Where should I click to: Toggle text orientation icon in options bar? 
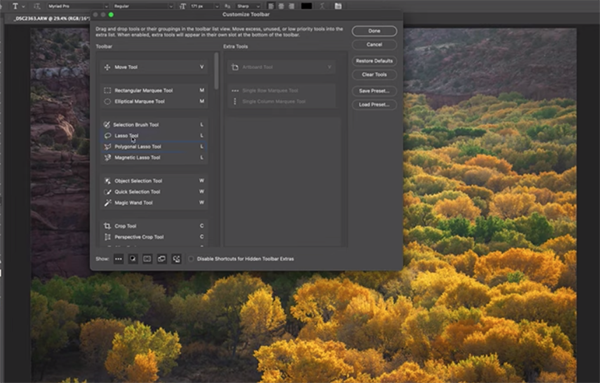tap(37, 6)
